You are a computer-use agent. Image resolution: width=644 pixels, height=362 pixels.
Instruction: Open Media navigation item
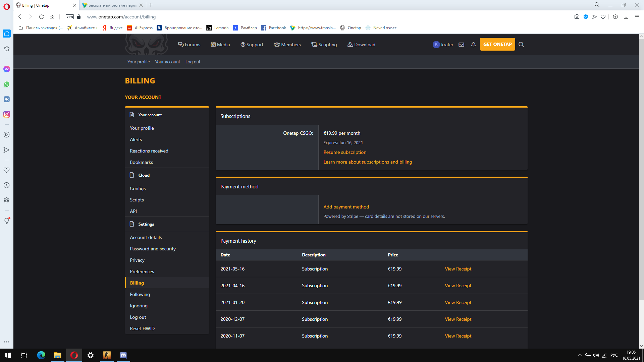pos(220,45)
